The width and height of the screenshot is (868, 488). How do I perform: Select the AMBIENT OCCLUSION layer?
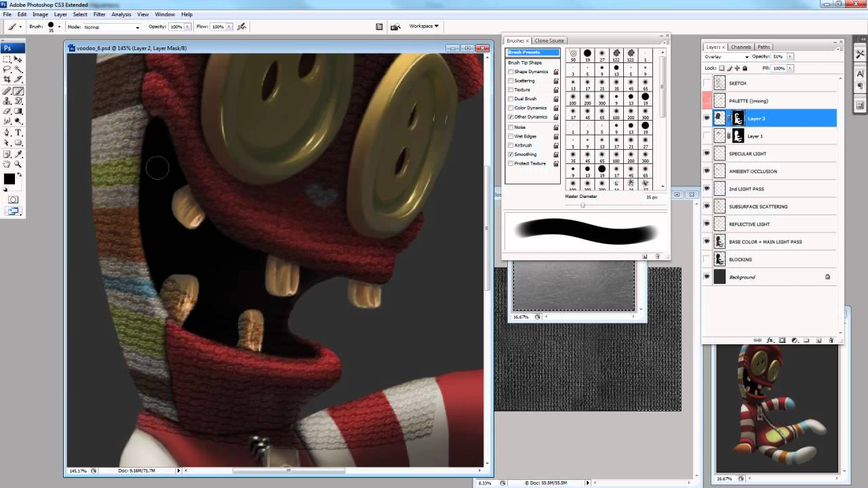click(x=753, y=171)
